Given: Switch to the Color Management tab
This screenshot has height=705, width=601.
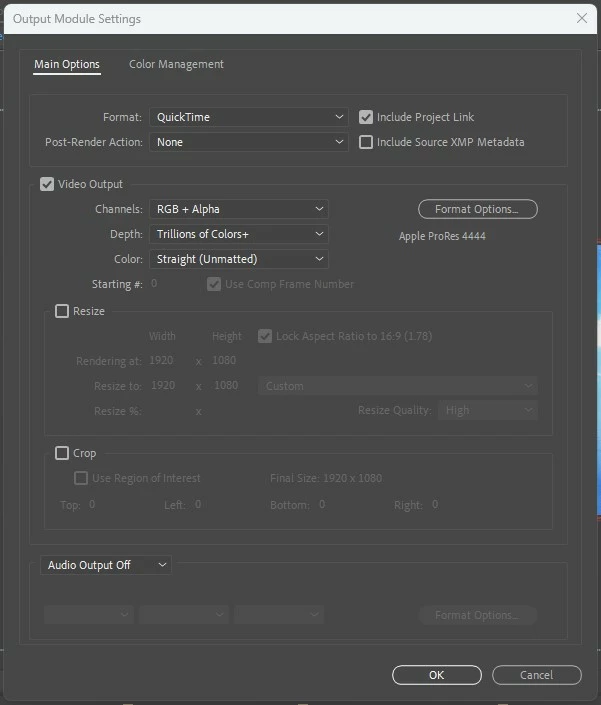Looking at the screenshot, I should pos(176,64).
